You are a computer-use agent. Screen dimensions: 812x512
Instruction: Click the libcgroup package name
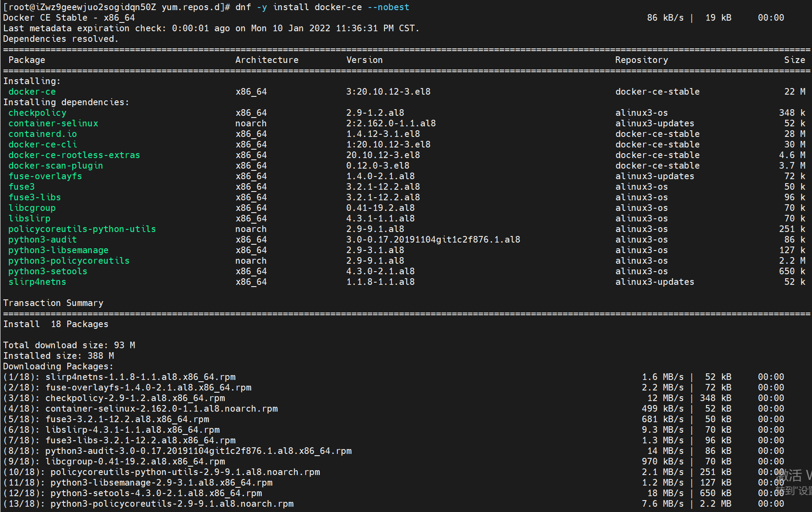click(x=32, y=208)
